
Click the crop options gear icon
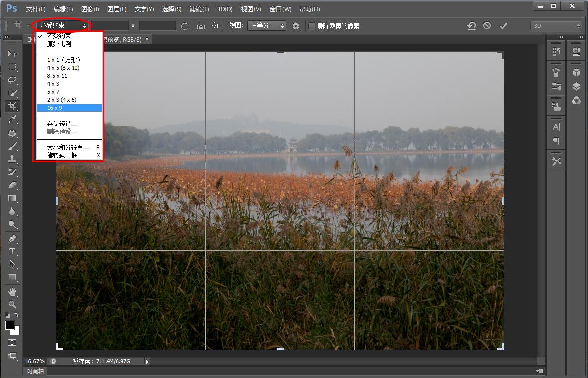[x=296, y=26]
